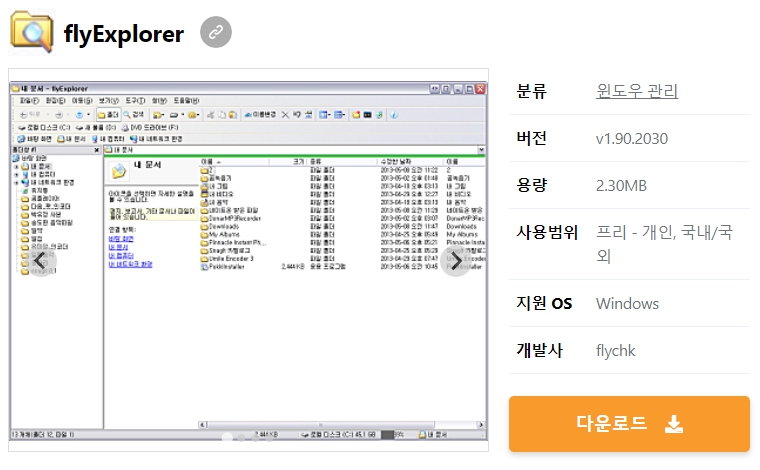
Task: Open the 파일(F) menu in the flyExplorer screenshot
Action: click(29, 101)
